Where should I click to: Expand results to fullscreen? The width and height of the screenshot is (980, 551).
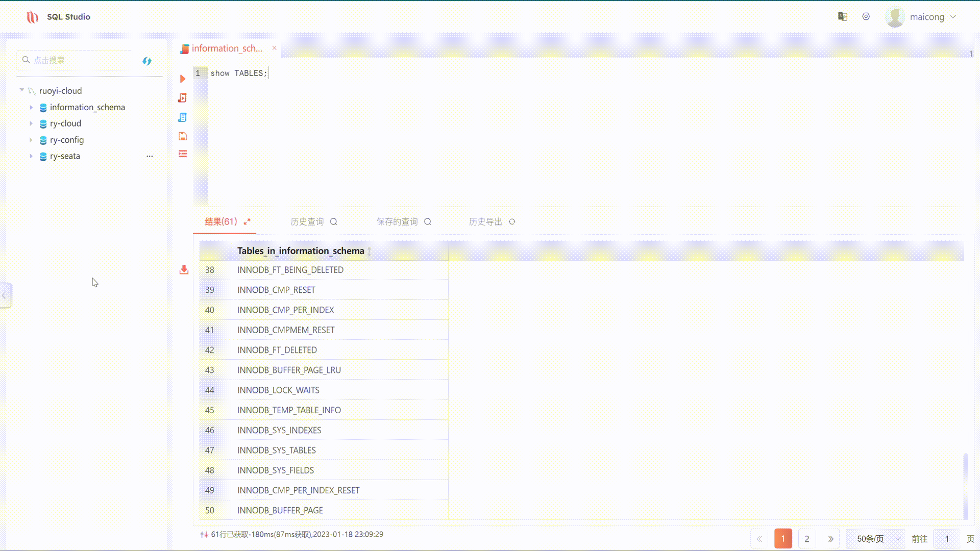pyautogui.click(x=247, y=222)
